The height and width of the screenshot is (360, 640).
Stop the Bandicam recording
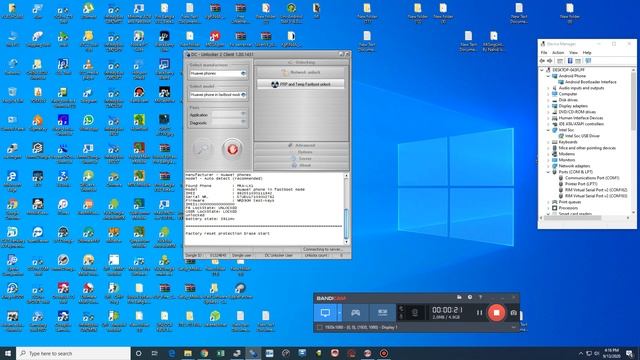click(496, 313)
